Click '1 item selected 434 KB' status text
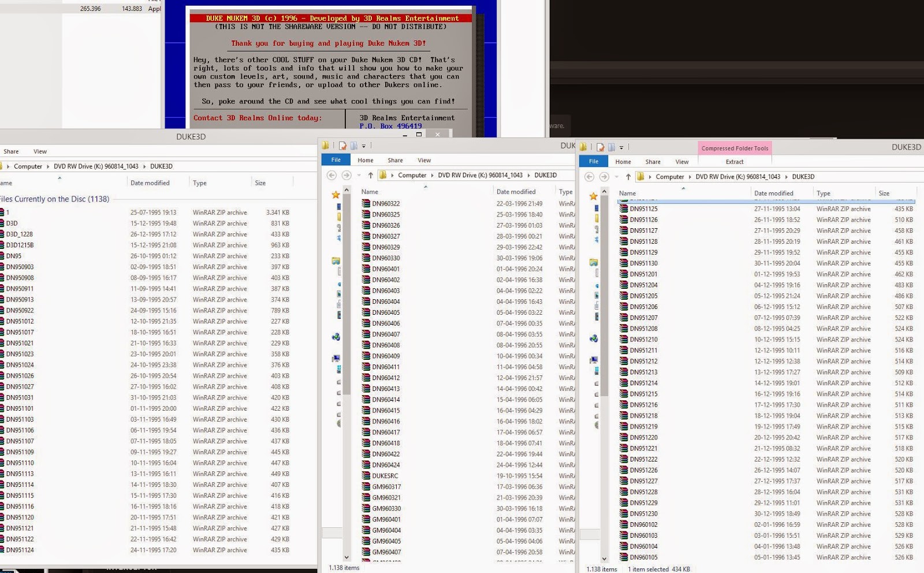 [x=659, y=569]
